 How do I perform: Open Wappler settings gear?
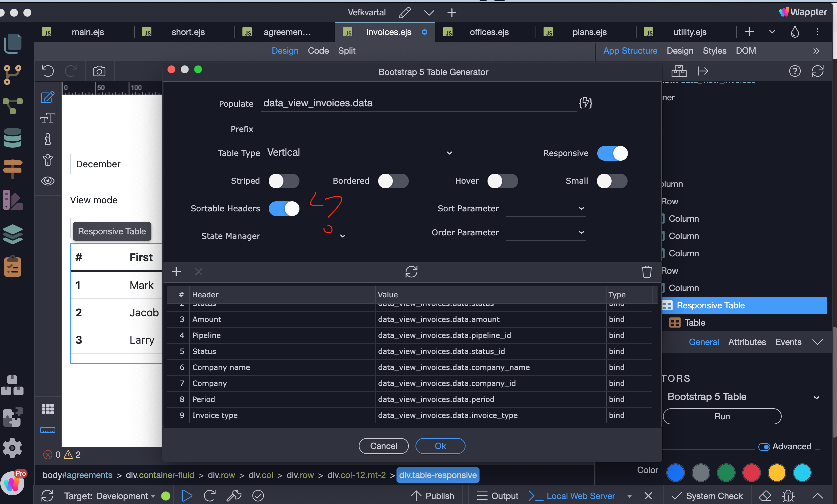point(13,448)
